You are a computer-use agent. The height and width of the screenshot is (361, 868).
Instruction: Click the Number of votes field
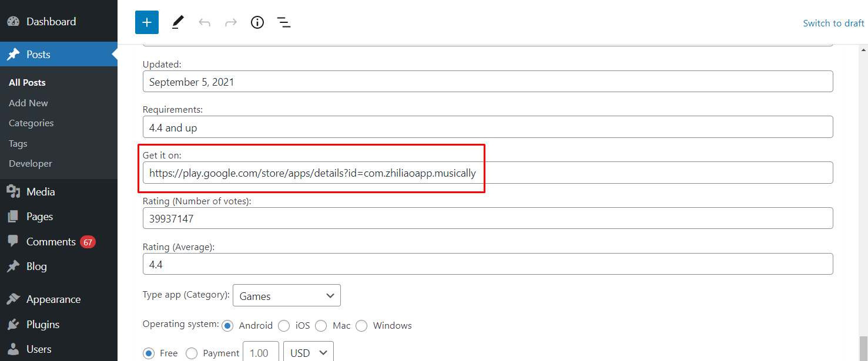(488, 218)
